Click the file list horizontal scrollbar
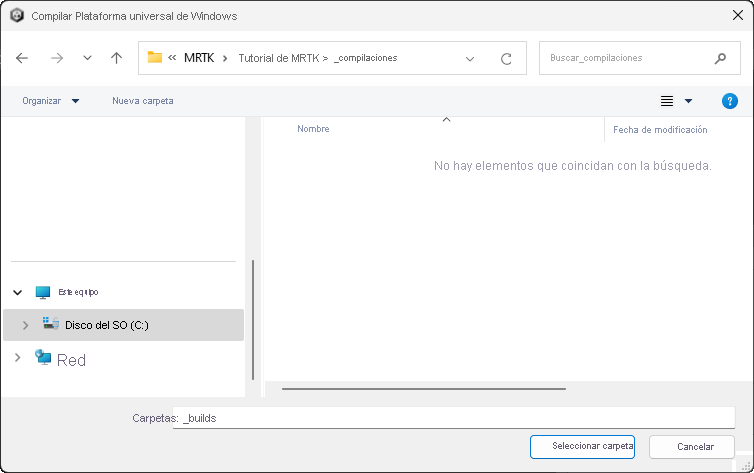This screenshot has width=754, height=473. click(424, 388)
